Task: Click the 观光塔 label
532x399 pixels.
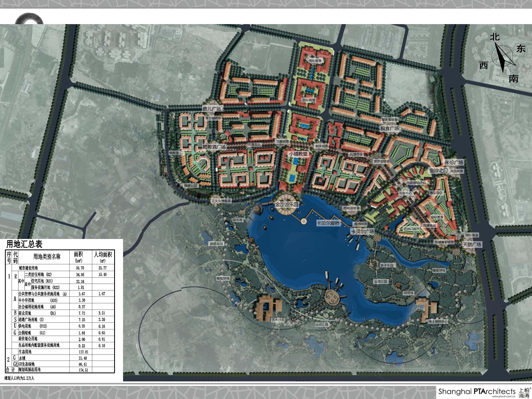Action: (237, 220)
